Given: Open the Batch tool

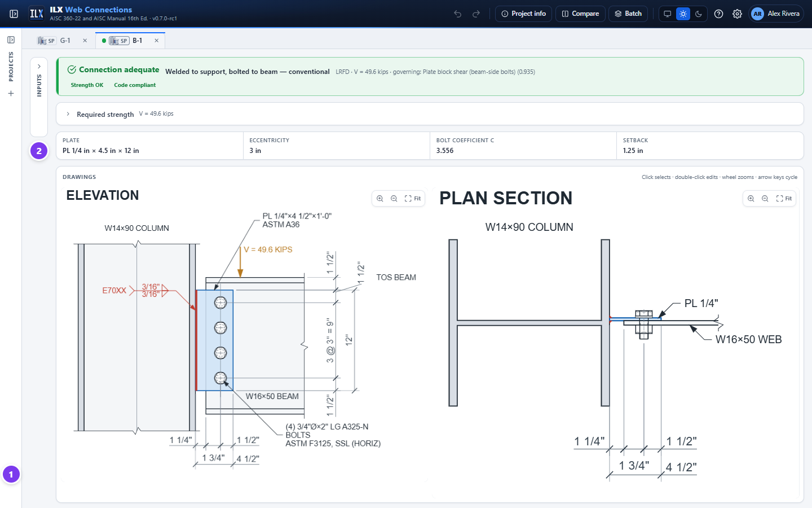Looking at the screenshot, I should (x=628, y=14).
